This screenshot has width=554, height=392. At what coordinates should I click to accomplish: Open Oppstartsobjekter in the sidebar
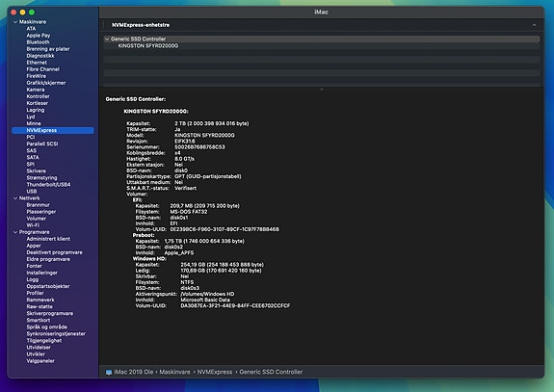48,286
